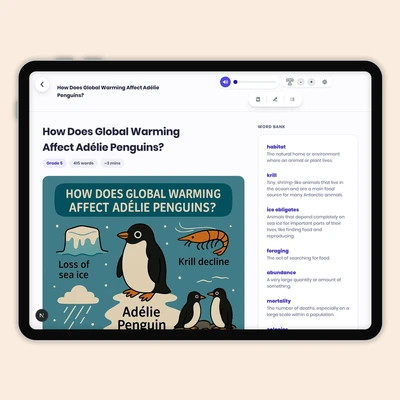The image size is (400, 400).
Task: Click the bookmark icon in the lower toolbar
Action: point(258,99)
